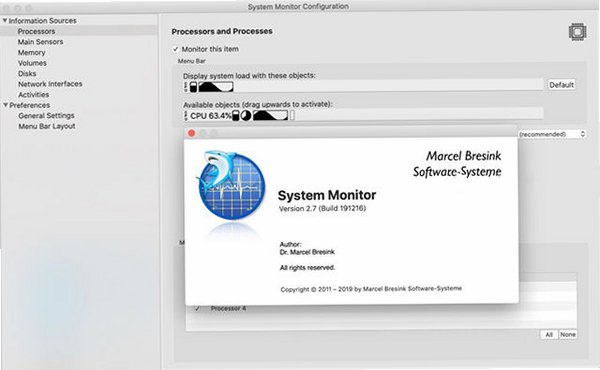Toggle the Processor 4 checkbox
Viewport: 600px width, 370px height.
tap(197, 308)
